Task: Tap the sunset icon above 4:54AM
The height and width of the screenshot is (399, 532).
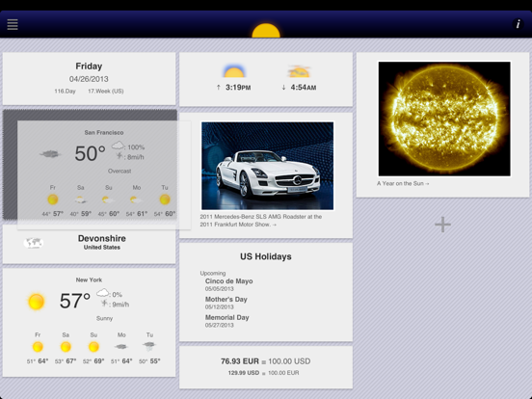Action: 299,71
